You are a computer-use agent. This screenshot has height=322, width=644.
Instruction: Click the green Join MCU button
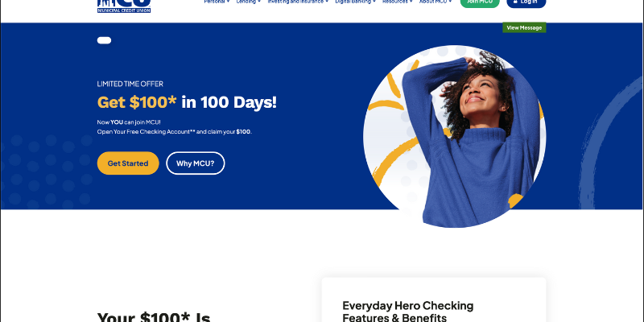(x=480, y=3)
